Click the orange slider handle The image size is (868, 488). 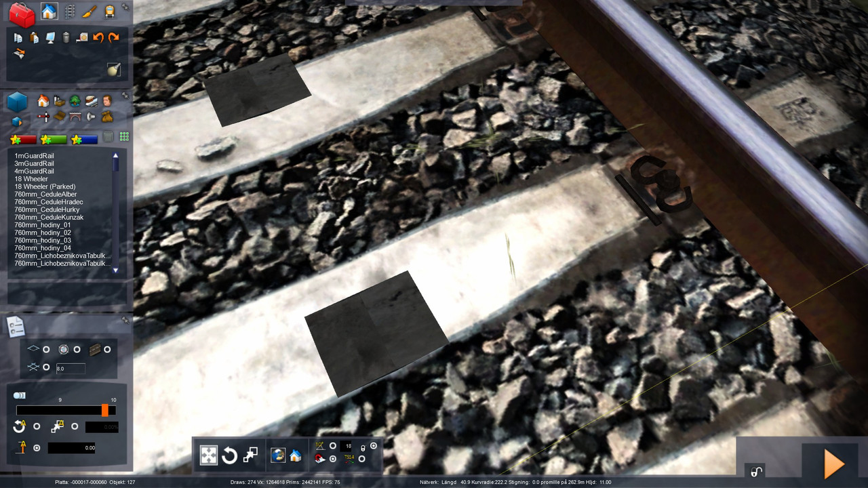105,410
